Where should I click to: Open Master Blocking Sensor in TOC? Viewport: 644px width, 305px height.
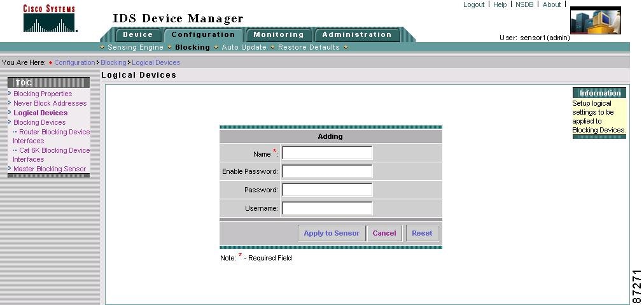(50, 169)
